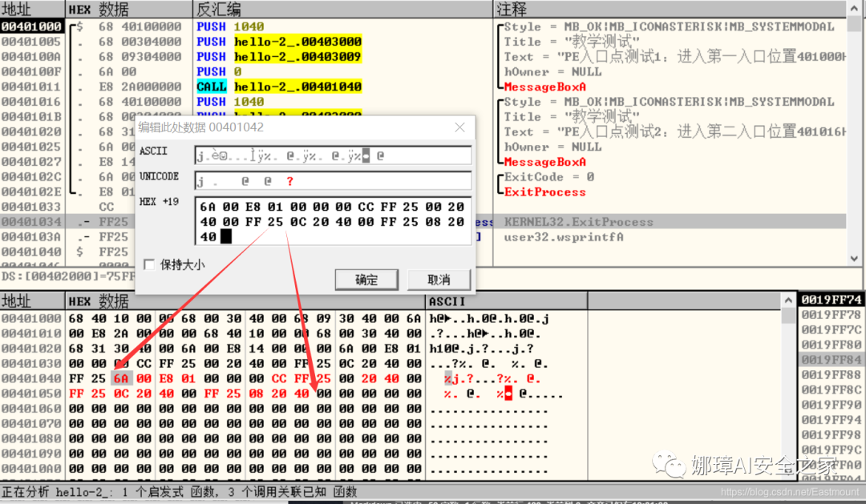Click the DS:[00402000] info line

[x=67, y=276]
